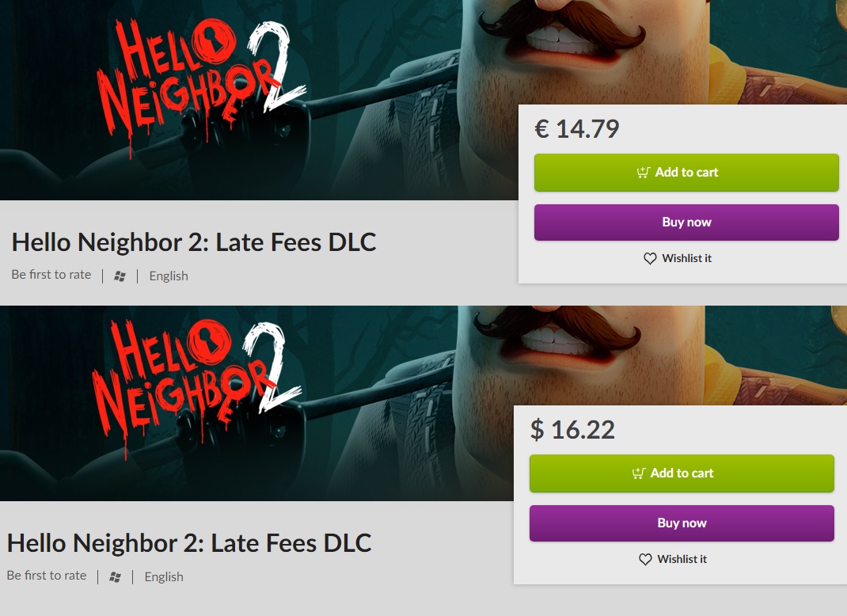Click the heart icon in the $16.22 box
This screenshot has height=616, width=847.
pos(645,560)
